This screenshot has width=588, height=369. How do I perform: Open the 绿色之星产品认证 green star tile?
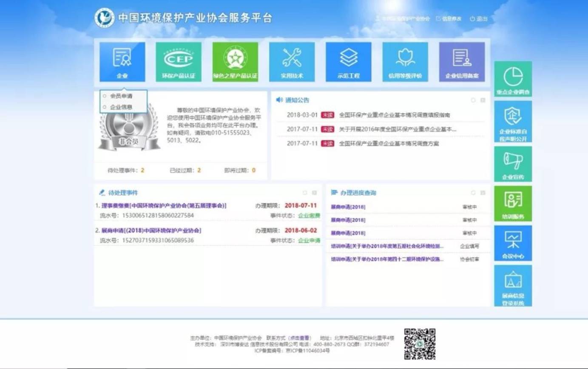pyautogui.click(x=235, y=62)
